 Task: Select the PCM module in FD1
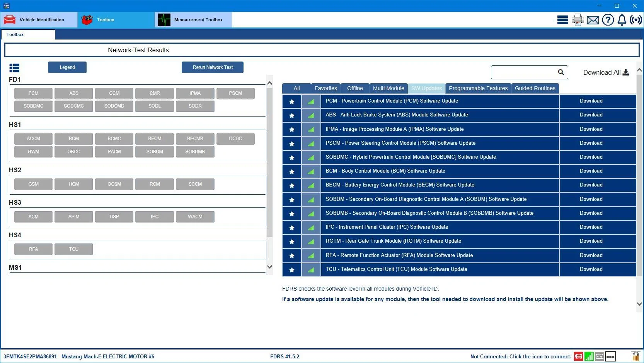coord(33,93)
